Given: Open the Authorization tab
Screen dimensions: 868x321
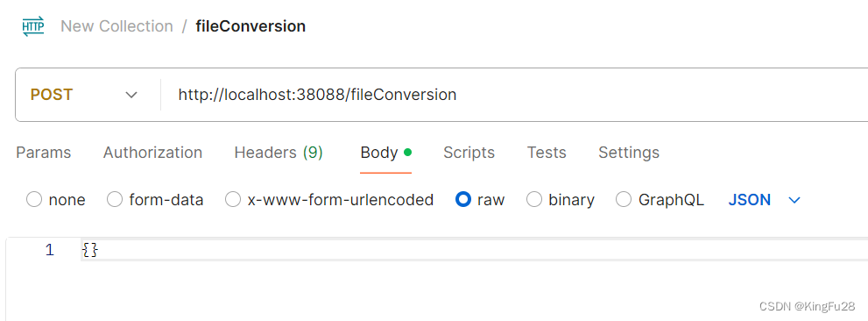Looking at the screenshot, I should coord(152,153).
